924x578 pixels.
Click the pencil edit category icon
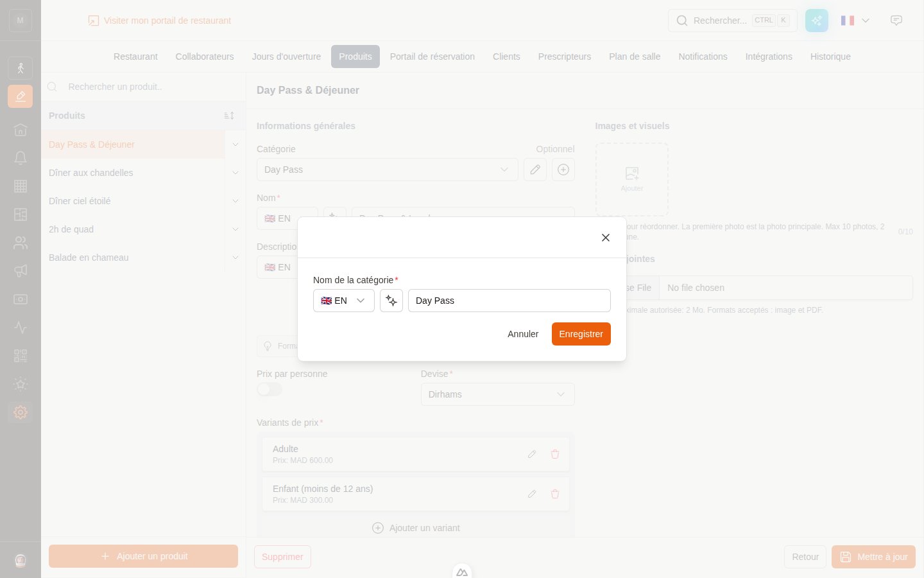(535, 170)
